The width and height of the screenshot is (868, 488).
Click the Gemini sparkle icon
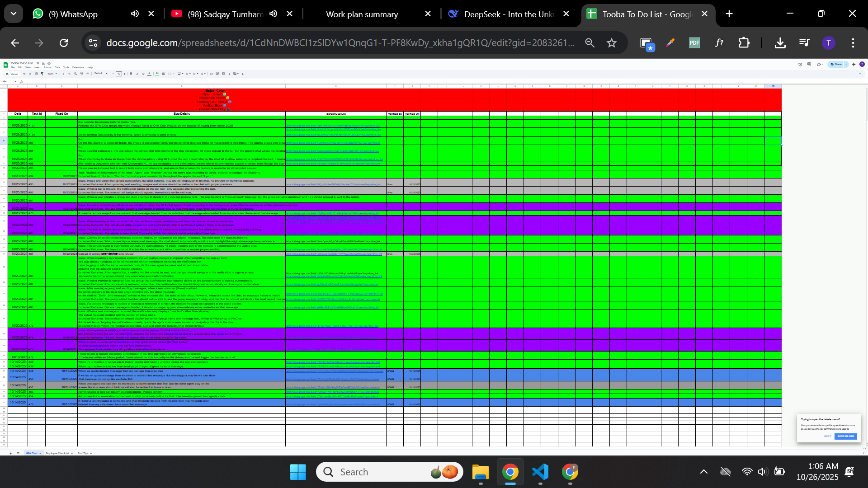854,64
